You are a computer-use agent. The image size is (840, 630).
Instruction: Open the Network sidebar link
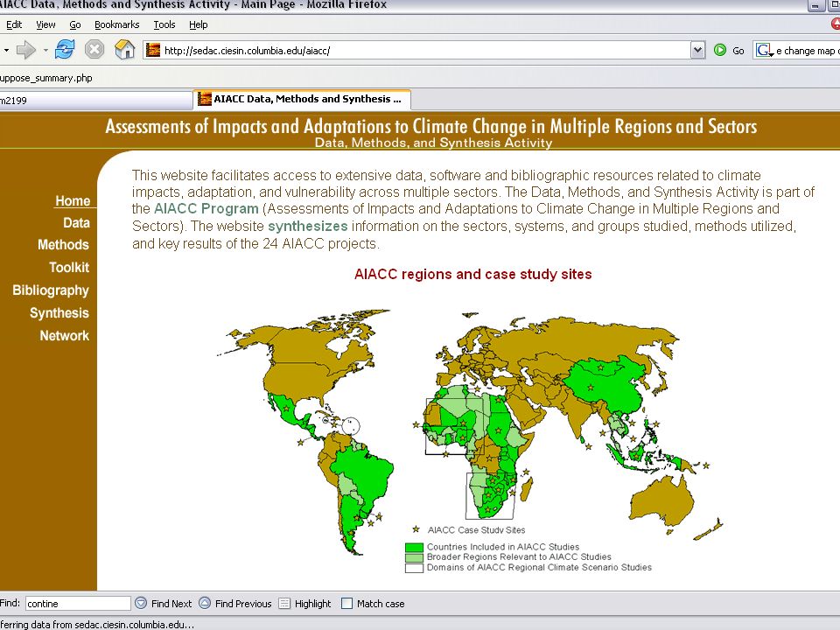tap(64, 336)
